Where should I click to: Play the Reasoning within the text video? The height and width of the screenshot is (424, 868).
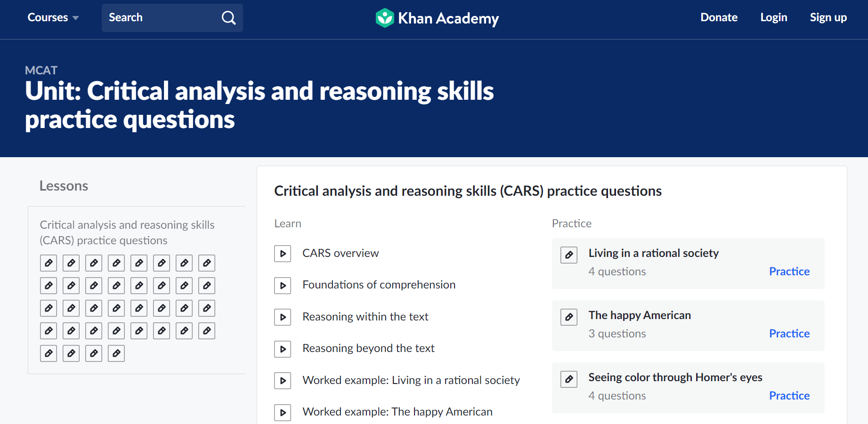pos(283,317)
